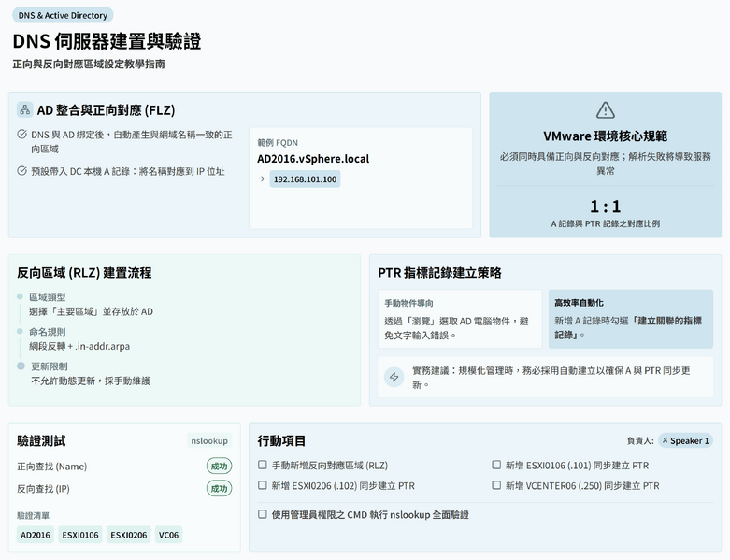This screenshot has height=560, width=730.
Task: Click the AD 整合與正向對應 (FLZ) heading
Action: click(x=106, y=110)
